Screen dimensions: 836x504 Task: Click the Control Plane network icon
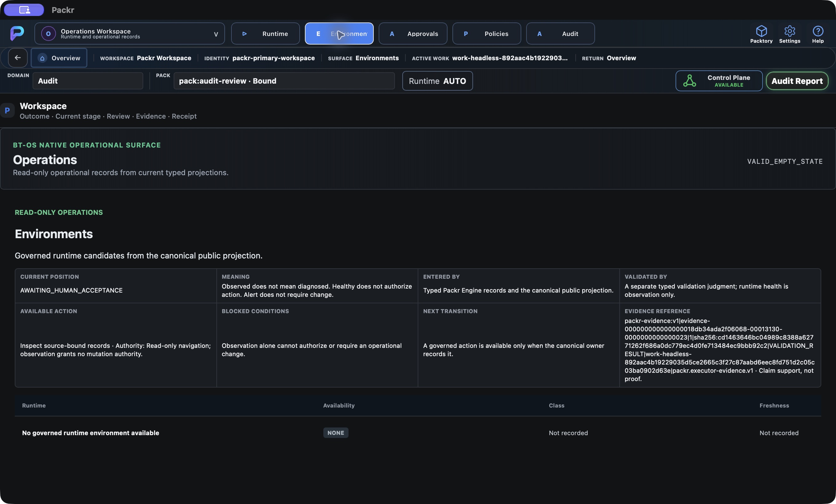[x=689, y=81]
